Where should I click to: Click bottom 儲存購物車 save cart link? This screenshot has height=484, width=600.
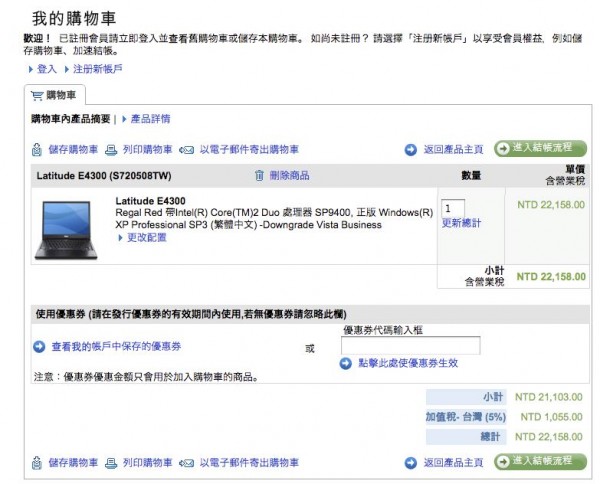(73, 463)
